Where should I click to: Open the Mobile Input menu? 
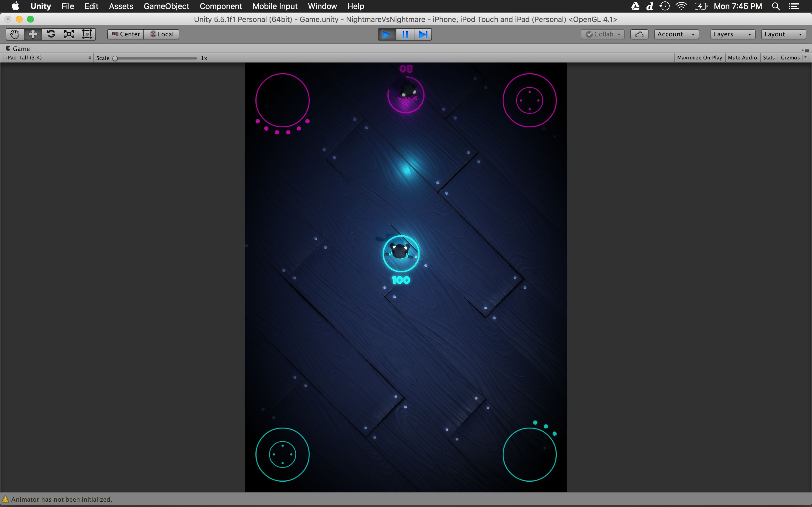click(275, 6)
